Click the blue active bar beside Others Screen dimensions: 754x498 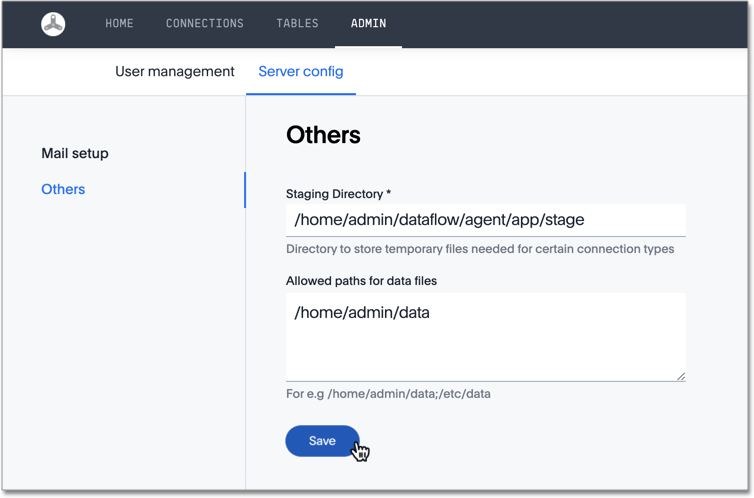point(244,189)
